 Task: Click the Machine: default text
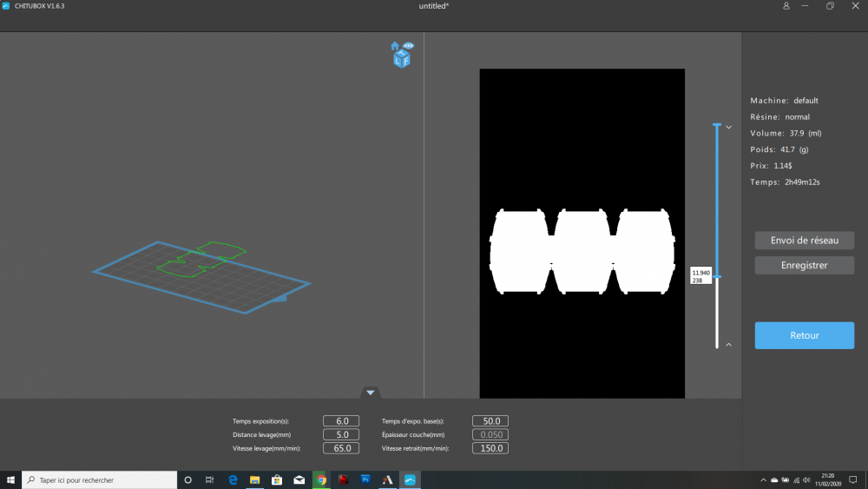(x=784, y=100)
